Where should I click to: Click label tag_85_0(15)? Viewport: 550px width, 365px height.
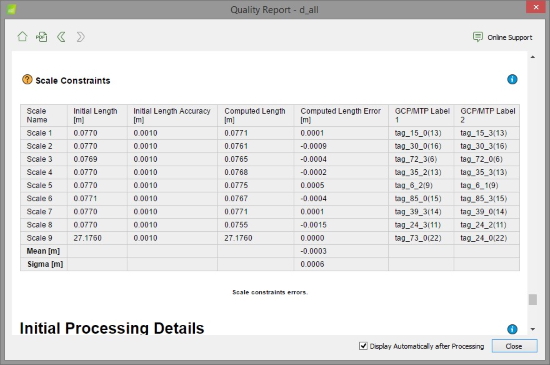(x=418, y=198)
